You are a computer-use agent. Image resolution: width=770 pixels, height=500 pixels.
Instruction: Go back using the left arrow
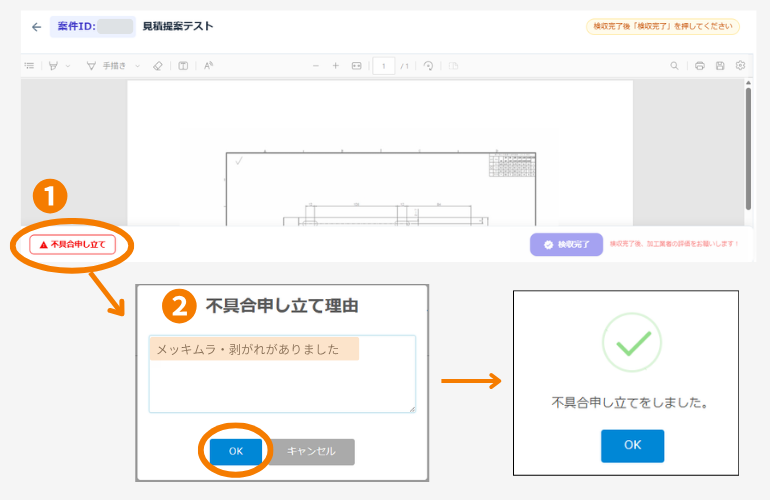pos(36,27)
